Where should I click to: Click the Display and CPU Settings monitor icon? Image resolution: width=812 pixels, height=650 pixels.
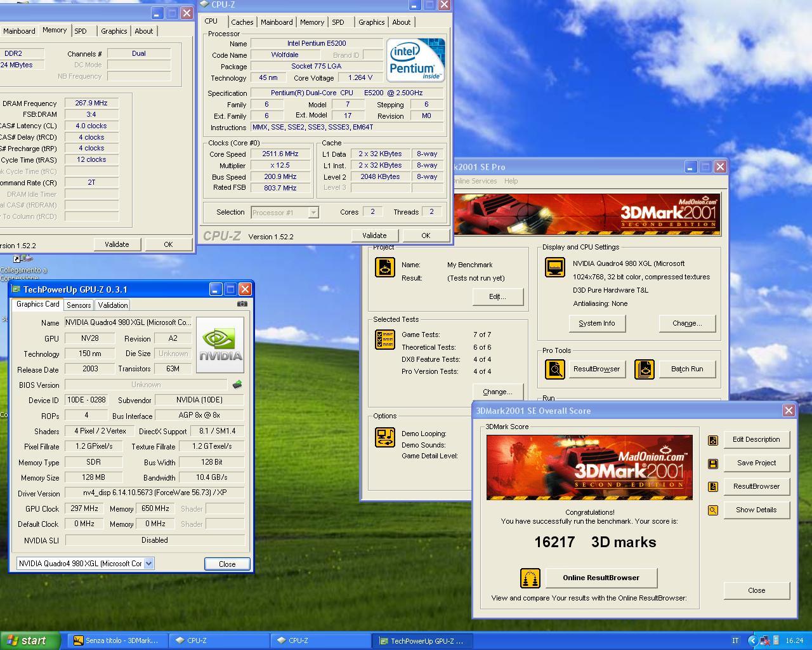[x=555, y=267]
